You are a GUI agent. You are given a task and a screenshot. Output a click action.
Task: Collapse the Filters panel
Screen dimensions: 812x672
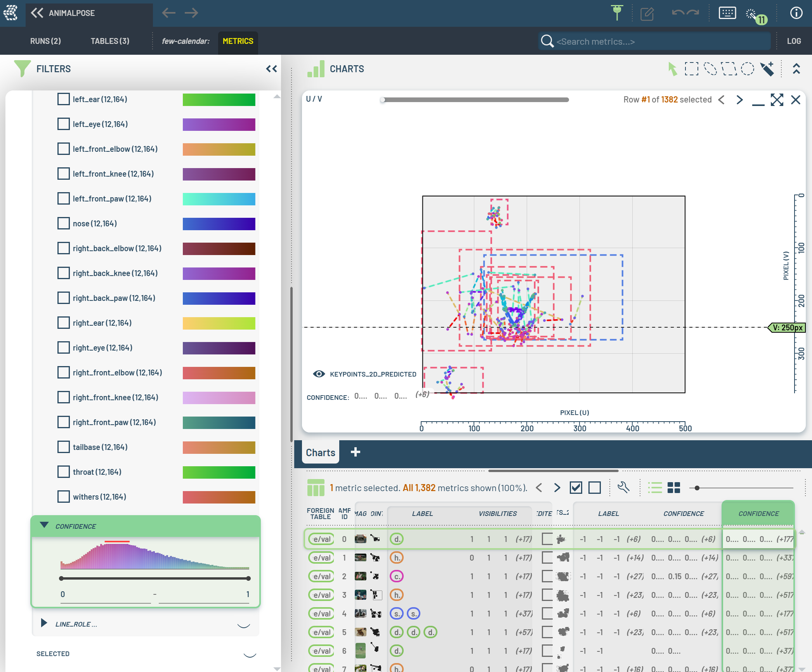click(x=271, y=69)
